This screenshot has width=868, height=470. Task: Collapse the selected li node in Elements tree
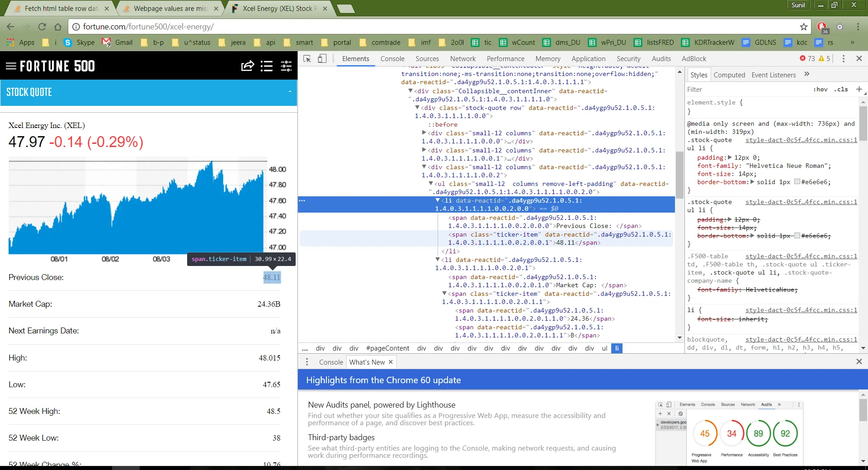438,200
